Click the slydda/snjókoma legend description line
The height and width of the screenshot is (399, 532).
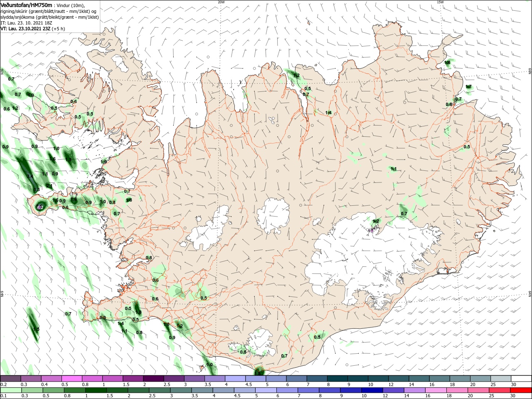[x=49, y=17]
